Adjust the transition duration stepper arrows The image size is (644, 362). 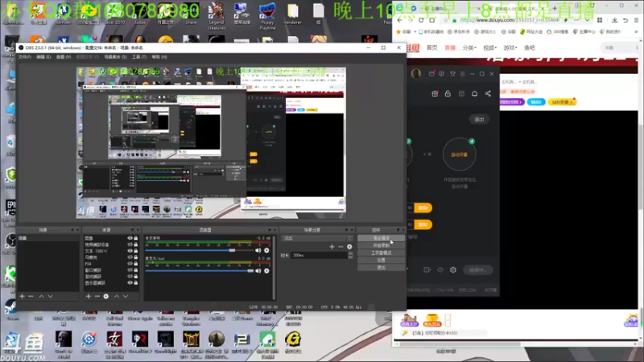(x=350, y=255)
